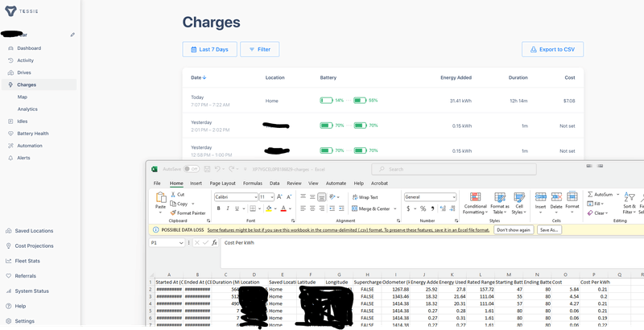Open the Referrals page
The height and width of the screenshot is (330, 644).
(x=26, y=276)
